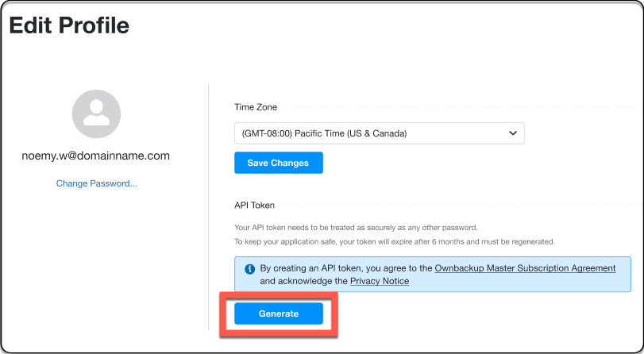Open the Change Password link
The image size is (644, 354).
(x=97, y=183)
